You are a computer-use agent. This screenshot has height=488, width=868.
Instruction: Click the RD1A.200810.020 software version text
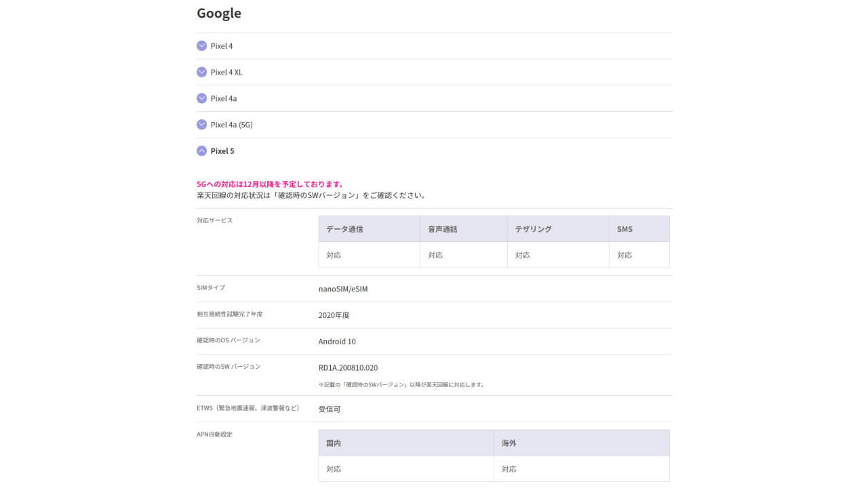[348, 368]
